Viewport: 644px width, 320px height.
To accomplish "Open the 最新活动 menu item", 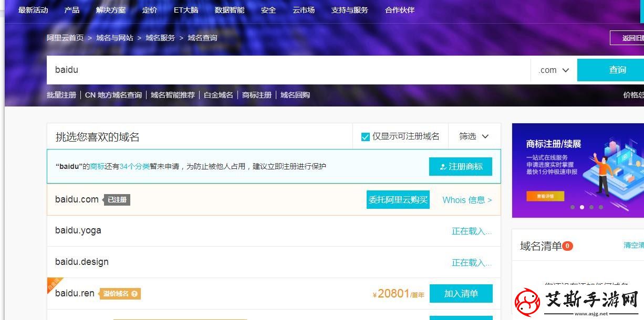I will point(33,10).
